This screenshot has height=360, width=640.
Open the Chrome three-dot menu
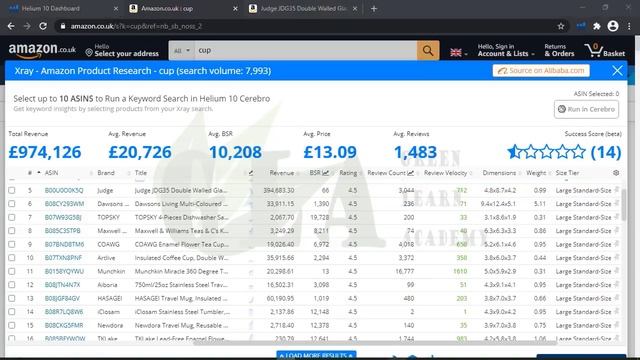pyautogui.click(x=629, y=26)
